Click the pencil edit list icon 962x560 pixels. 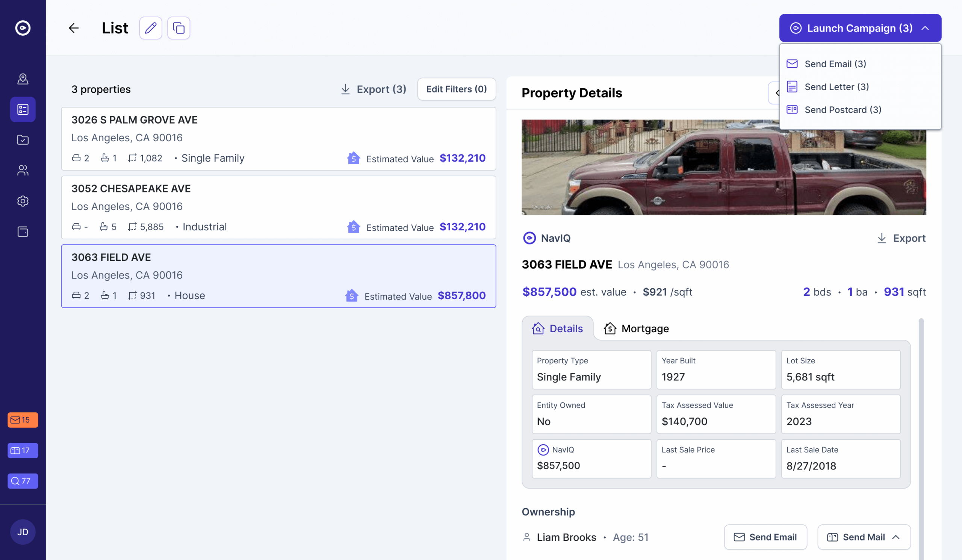[150, 28]
